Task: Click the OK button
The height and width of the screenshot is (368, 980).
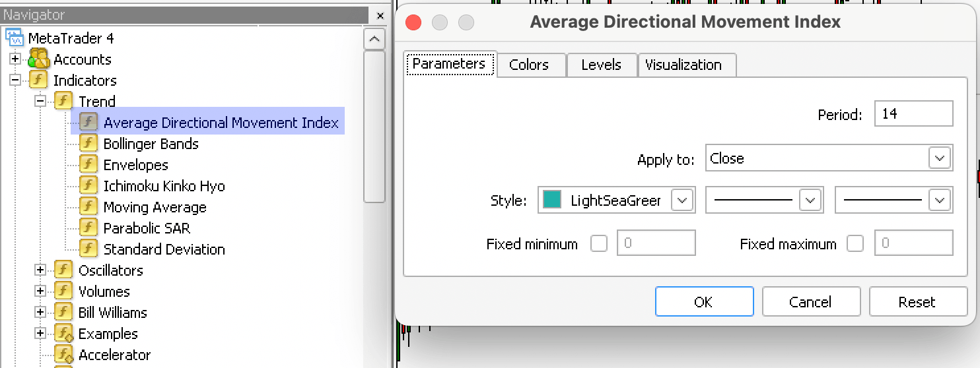Action: pyautogui.click(x=704, y=301)
